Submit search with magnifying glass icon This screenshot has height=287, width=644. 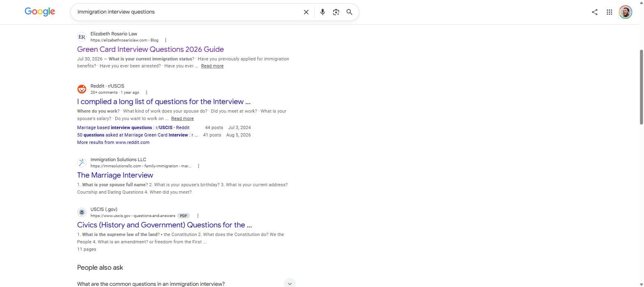[349, 12]
